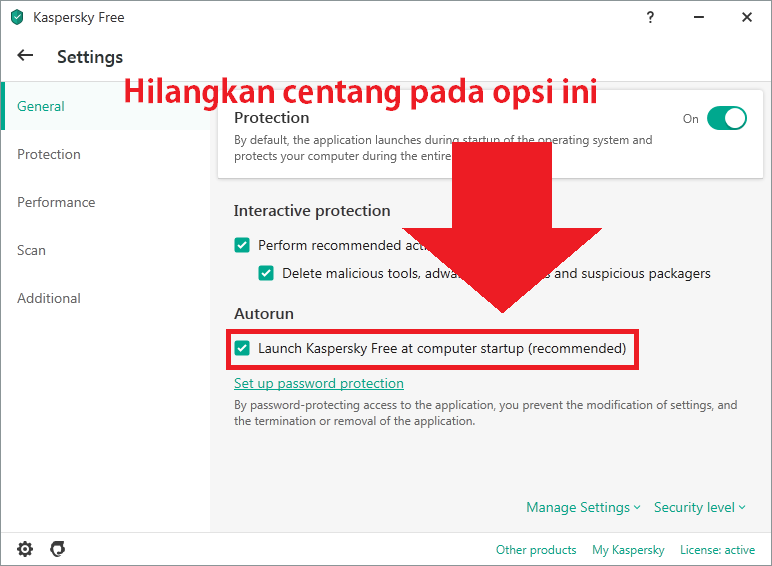
Task: Open the support headset icon at bottom
Action: [58, 549]
